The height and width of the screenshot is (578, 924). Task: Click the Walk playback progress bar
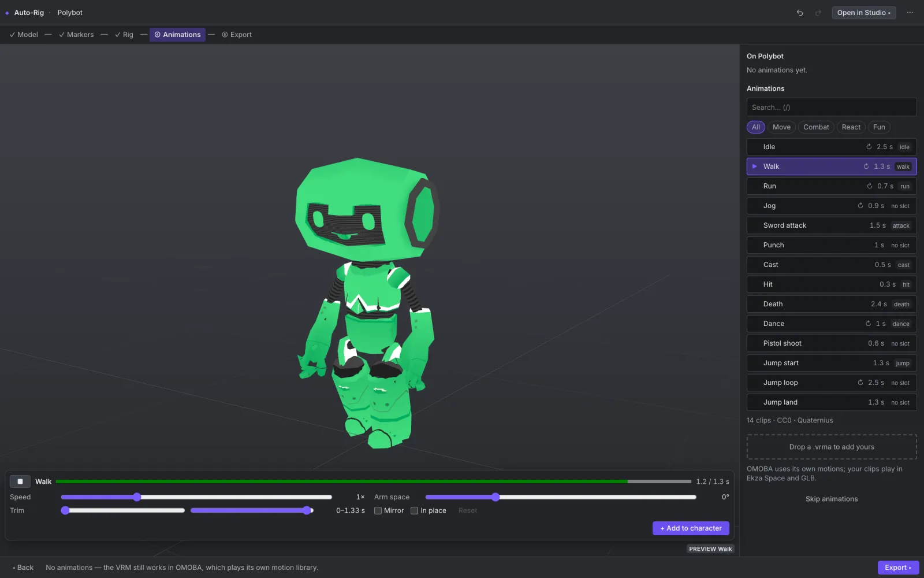[374, 481]
